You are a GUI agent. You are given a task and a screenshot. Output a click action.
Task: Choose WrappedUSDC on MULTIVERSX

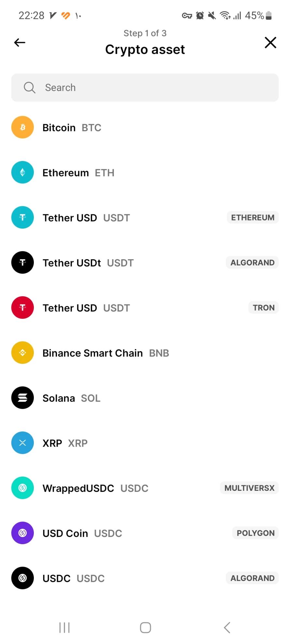[145, 488]
